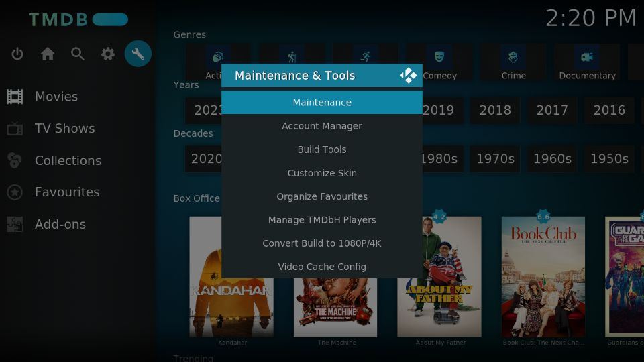The image size is (644, 362).
Task: Open Organize Favourites
Action: [322, 196]
